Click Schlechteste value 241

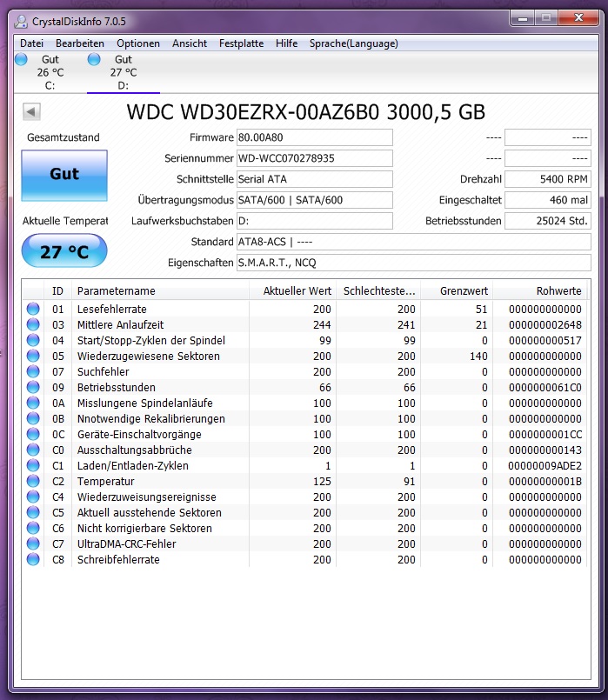pos(406,325)
